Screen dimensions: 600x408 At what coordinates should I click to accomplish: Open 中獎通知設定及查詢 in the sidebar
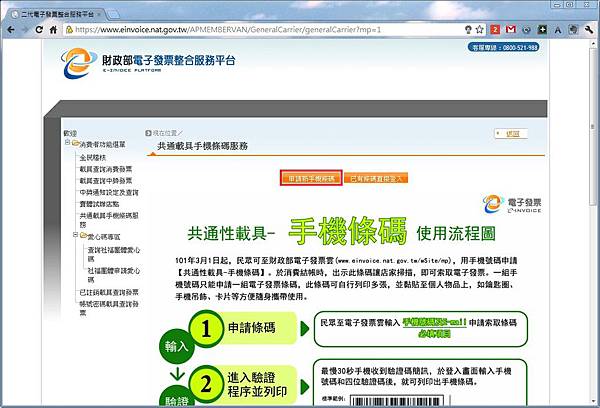click(109, 192)
